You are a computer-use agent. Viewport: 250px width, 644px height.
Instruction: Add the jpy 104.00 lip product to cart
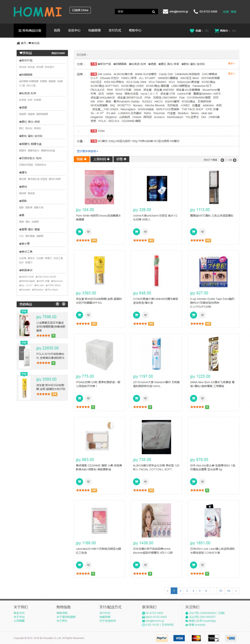(79, 232)
